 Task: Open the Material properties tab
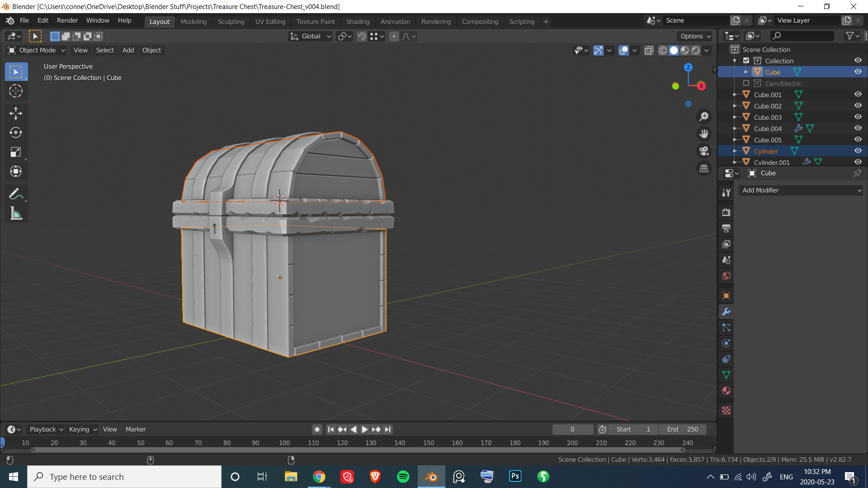(x=726, y=391)
